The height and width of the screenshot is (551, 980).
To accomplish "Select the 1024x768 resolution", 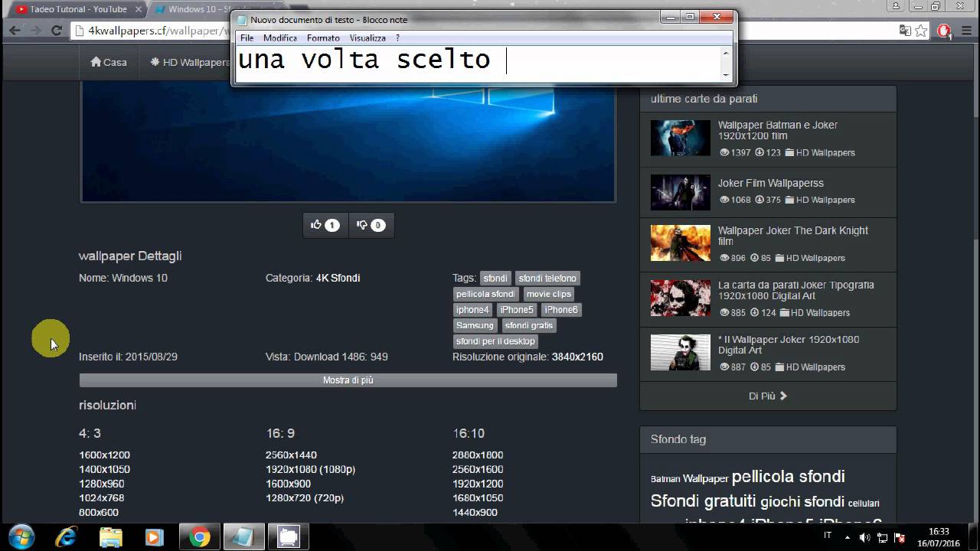I will [x=101, y=498].
